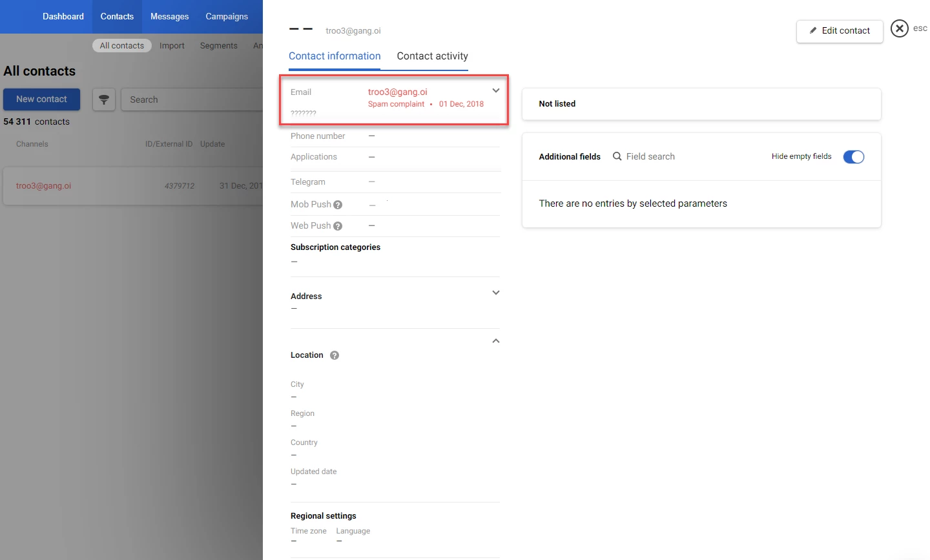Image resolution: width=930 pixels, height=560 pixels.
Task: Collapse the Location section chevron
Action: (496, 340)
